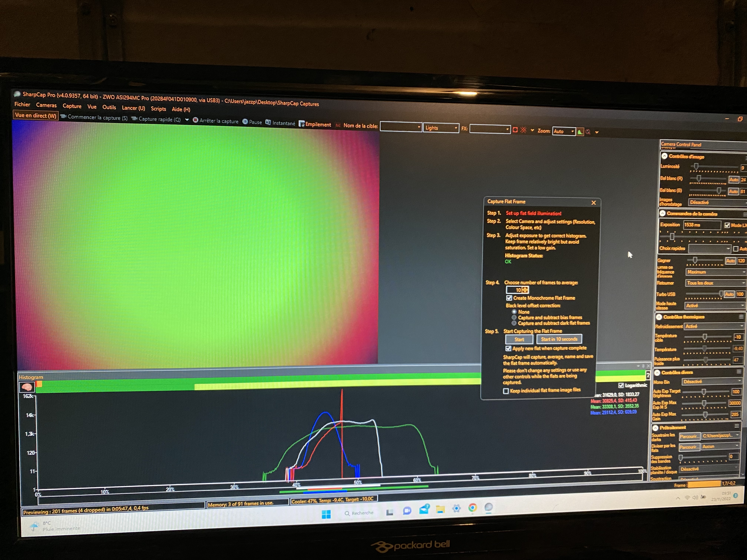The height and width of the screenshot is (560, 747).
Task: Toggle the reticule crosshair overlay icon
Action: coord(523,130)
